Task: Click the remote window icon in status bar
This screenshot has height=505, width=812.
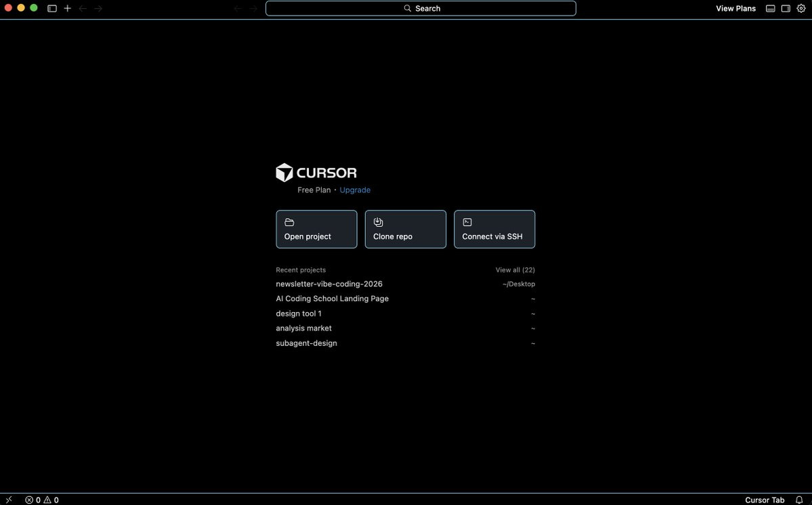Action: coord(9,500)
